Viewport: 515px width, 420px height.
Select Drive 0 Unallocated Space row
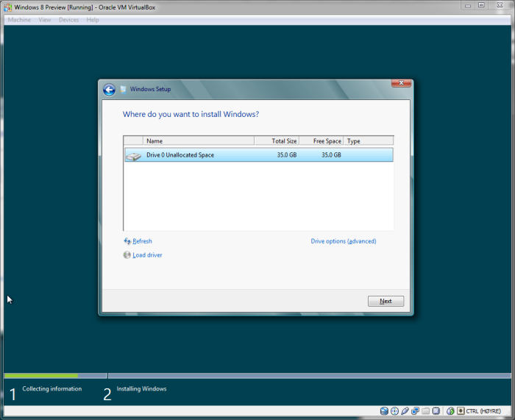(x=259, y=154)
